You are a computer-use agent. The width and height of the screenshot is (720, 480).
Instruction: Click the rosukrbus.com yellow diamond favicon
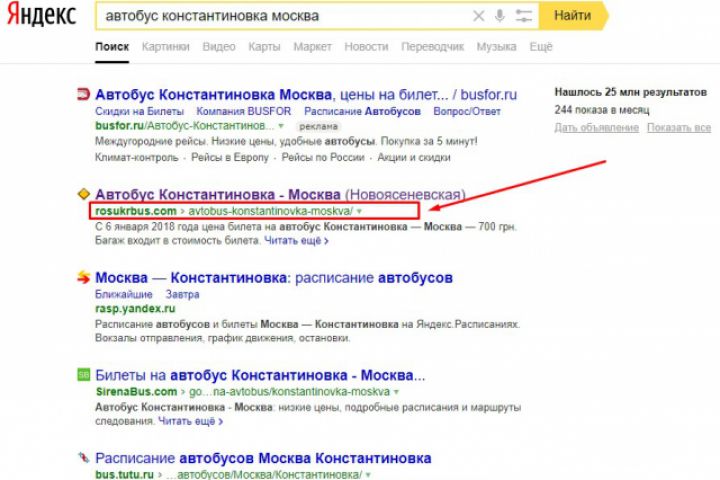[84, 194]
